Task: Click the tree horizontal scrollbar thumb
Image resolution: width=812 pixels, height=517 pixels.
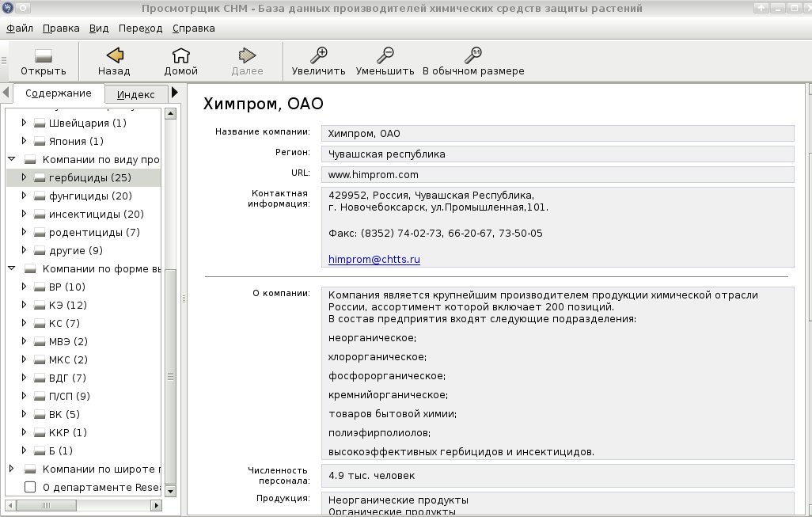Action: point(46,505)
